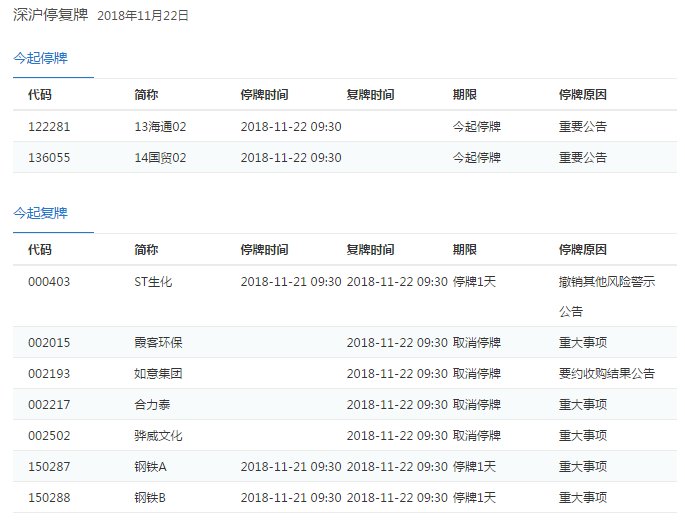The height and width of the screenshot is (524, 685).
Task: Switch to the 今起复牌 tab
Action: pyautogui.click(x=40, y=213)
